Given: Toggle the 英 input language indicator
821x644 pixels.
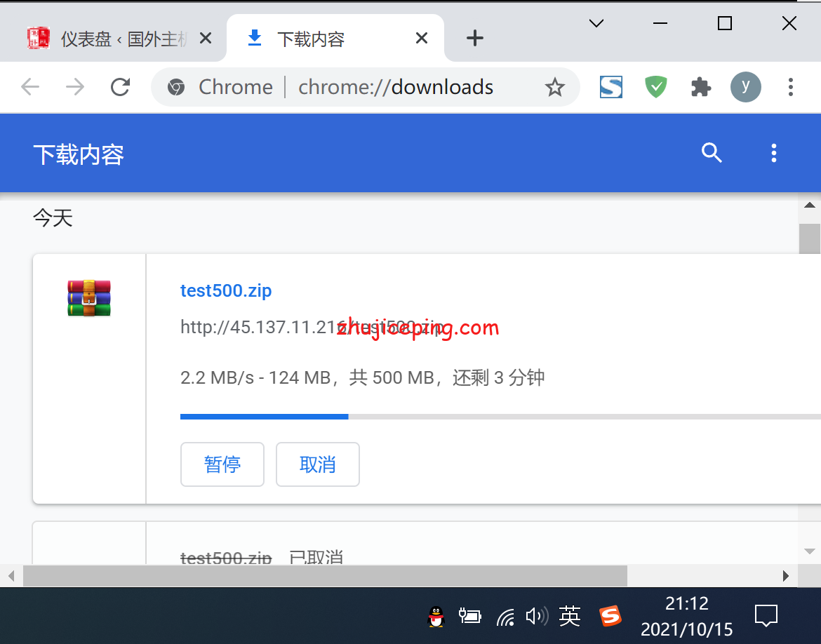Looking at the screenshot, I should click(x=570, y=616).
